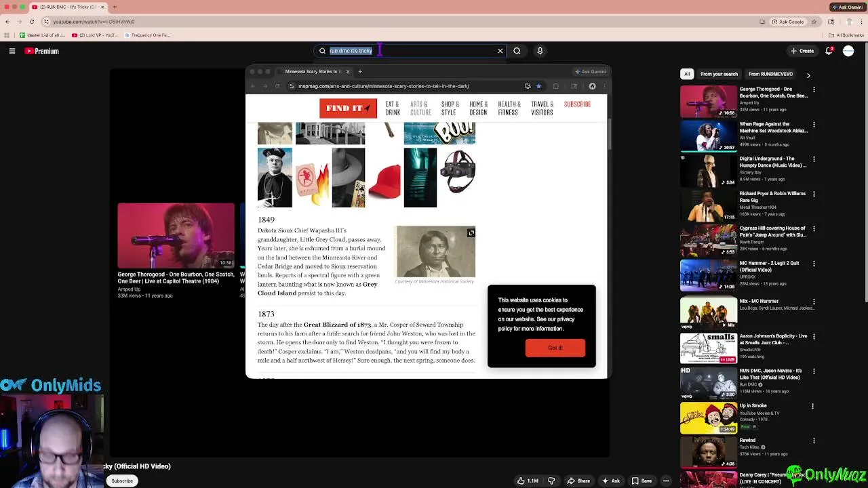Image resolution: width=868 pixels, height=488 pixels.
Task: Save the video to playlist
Action: (642, 481)
